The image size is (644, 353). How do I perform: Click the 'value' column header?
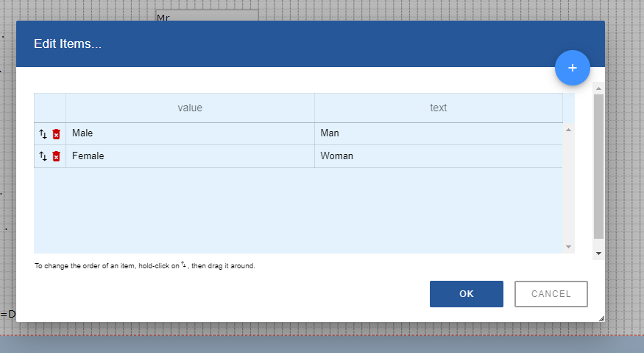coord(190,108)
